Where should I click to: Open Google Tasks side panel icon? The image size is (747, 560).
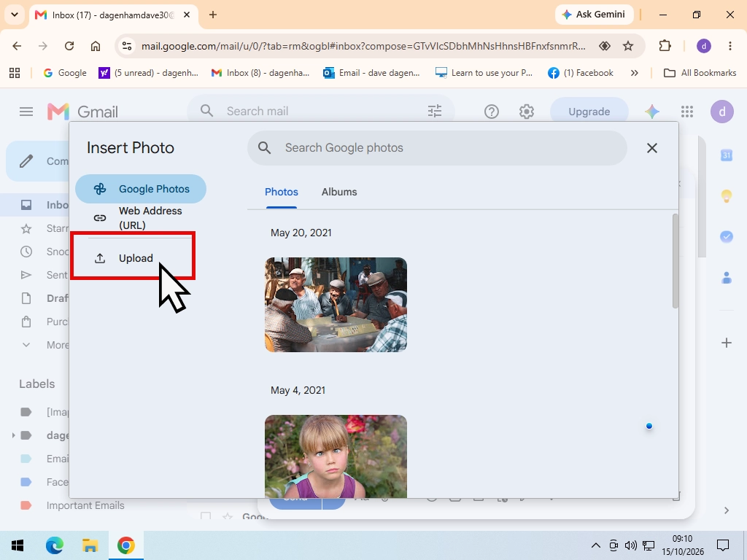(726, 236)
